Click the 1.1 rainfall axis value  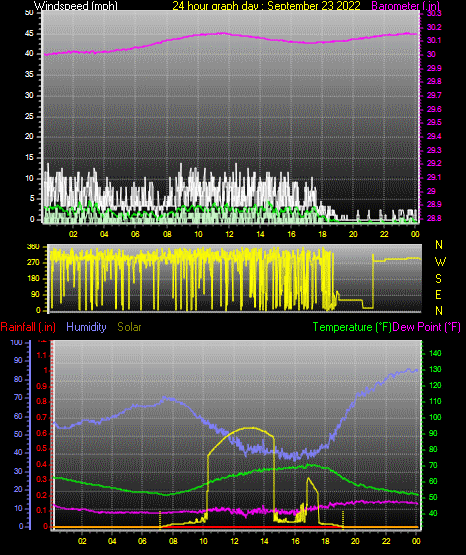42,355
